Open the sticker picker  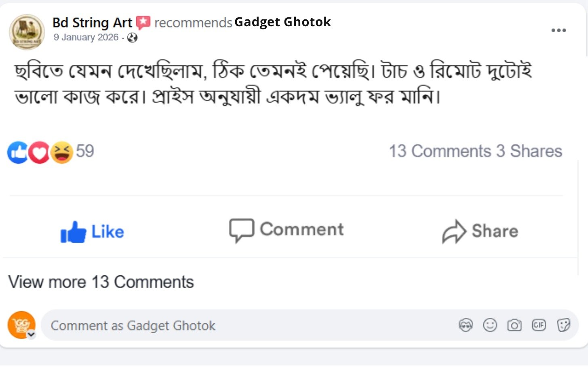click(x=563, y=325)
